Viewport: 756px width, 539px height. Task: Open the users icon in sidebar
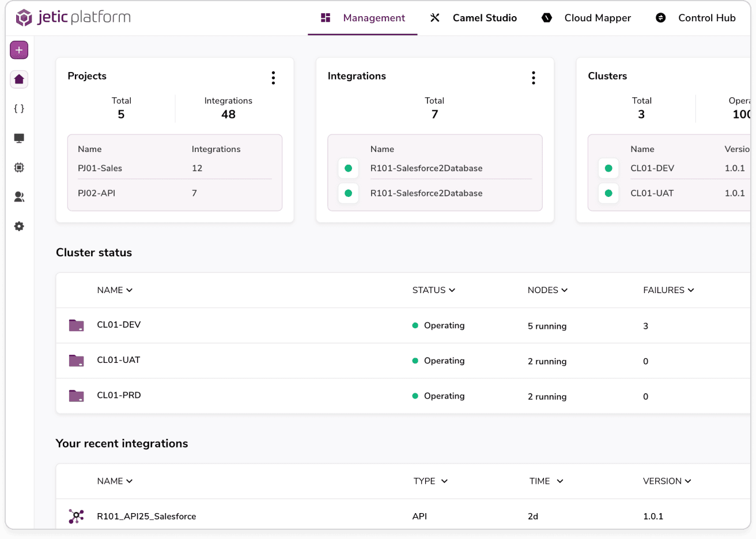point(19,197)
